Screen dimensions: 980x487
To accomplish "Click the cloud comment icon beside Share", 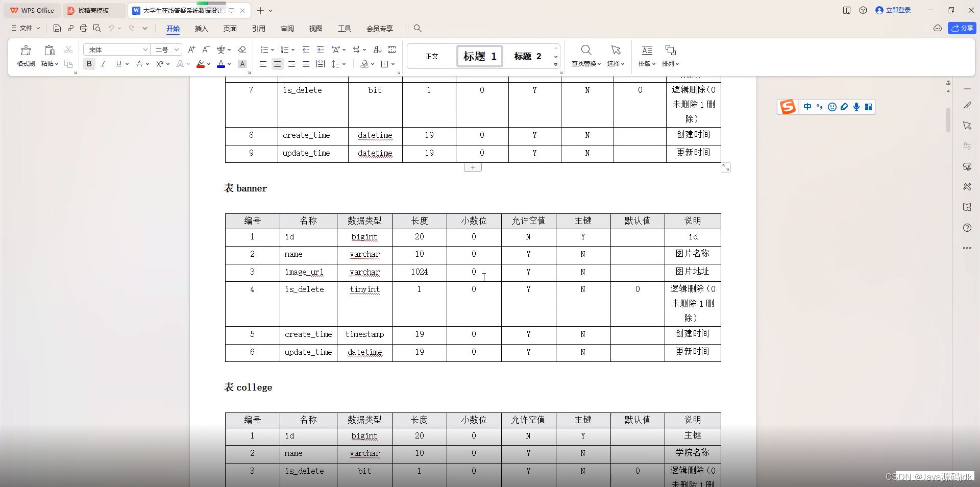I will point(938,28).
